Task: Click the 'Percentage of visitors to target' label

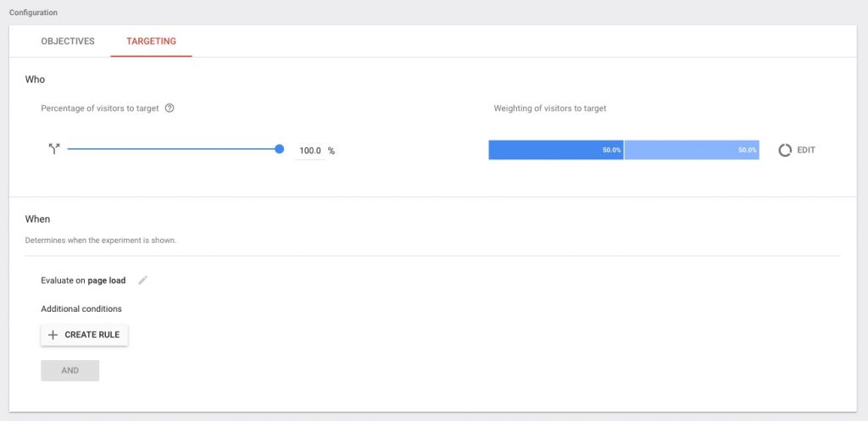Action: coord(100,108)
